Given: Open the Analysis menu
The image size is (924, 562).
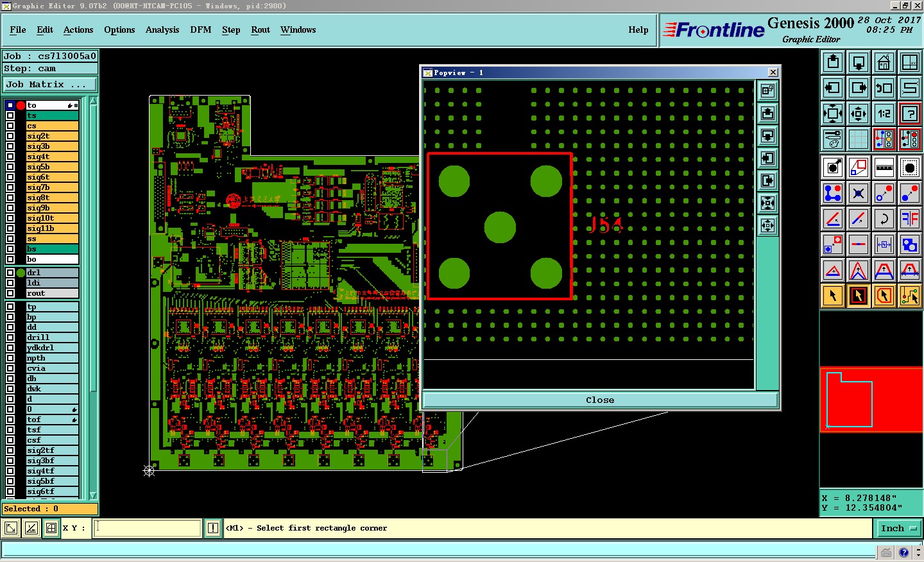Looking at the screenshot, I should pos(162,30).
